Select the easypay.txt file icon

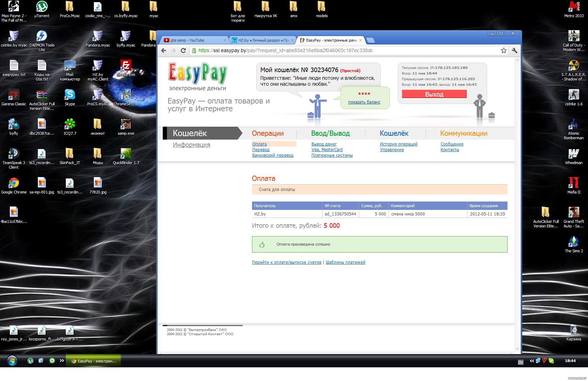tap(14, 68)
